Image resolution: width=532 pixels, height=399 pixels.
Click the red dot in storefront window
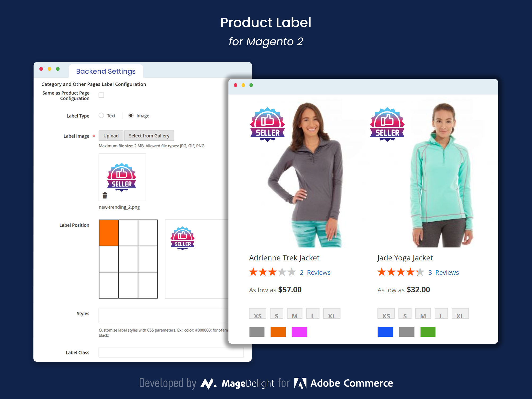(235, 85)
